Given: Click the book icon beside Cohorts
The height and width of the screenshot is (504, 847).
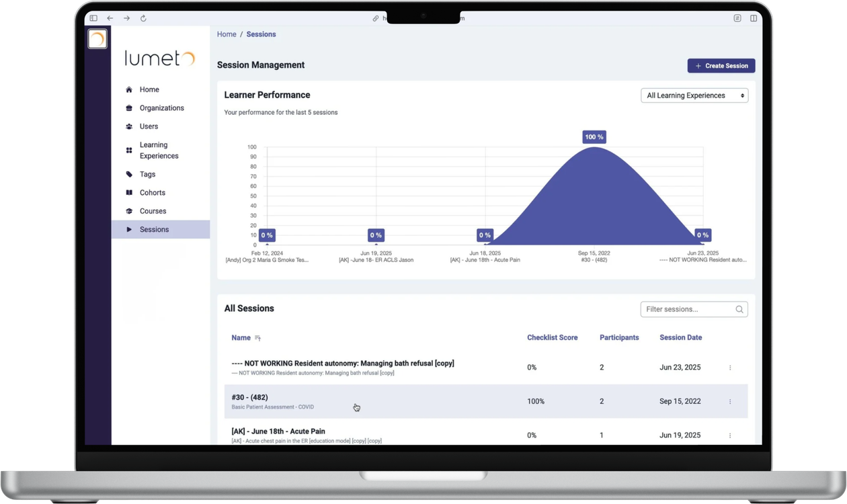Looking at the screenshot, I should (x=129, y=192).
